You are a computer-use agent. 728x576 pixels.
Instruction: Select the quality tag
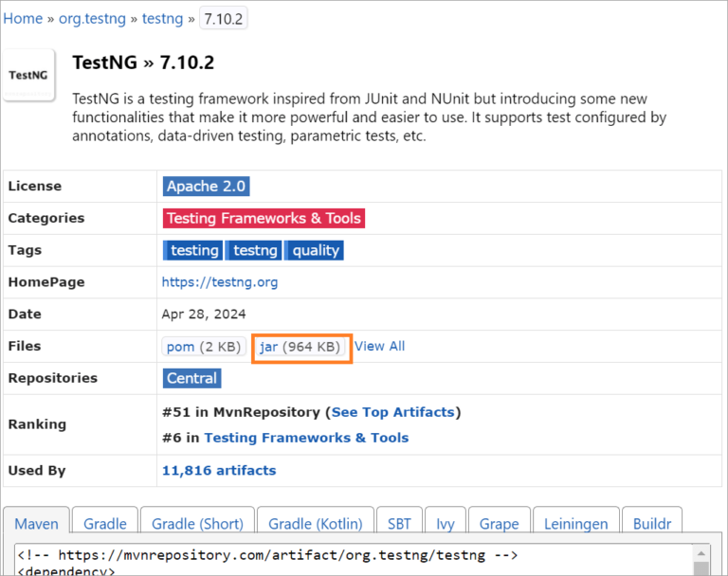click(x=315, y=250)
